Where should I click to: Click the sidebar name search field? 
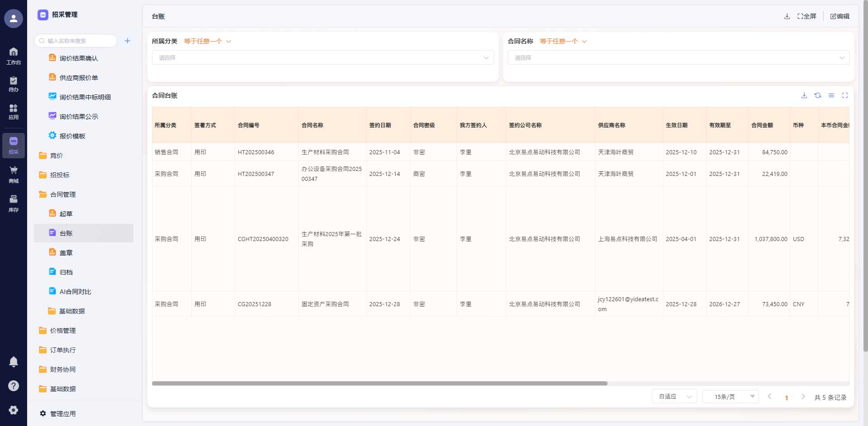point(75,41)
